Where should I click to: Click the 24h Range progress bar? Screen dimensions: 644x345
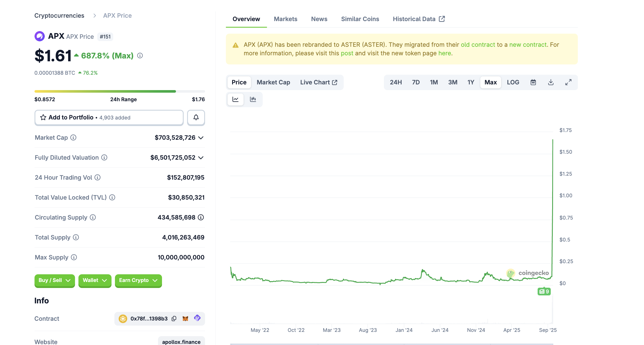point(120,92)
